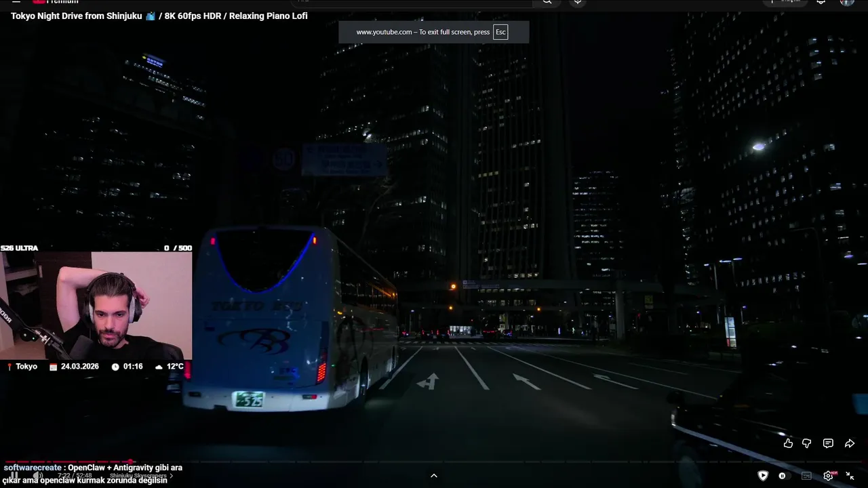Like the video with thumbs up

click(x=788, y=443)
